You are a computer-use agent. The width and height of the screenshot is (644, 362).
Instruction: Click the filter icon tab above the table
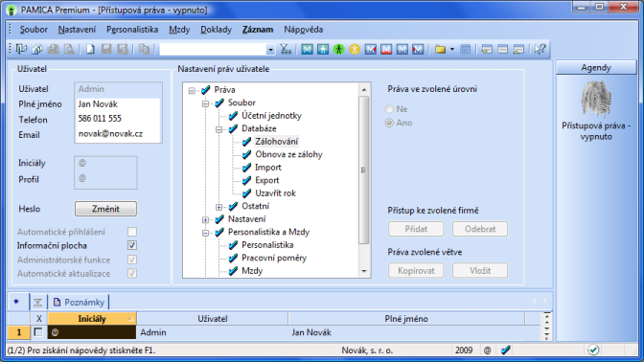[x=37, y=303]
